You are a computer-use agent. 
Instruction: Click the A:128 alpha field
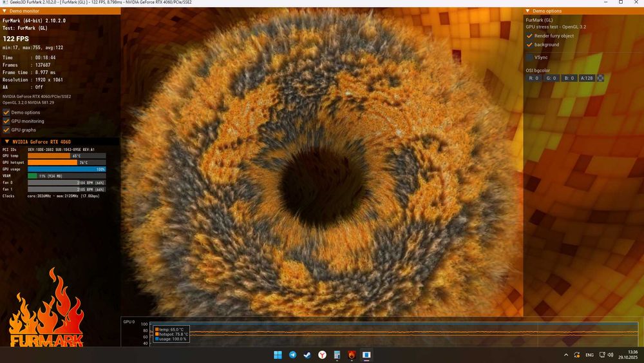(x=587, y=78)
